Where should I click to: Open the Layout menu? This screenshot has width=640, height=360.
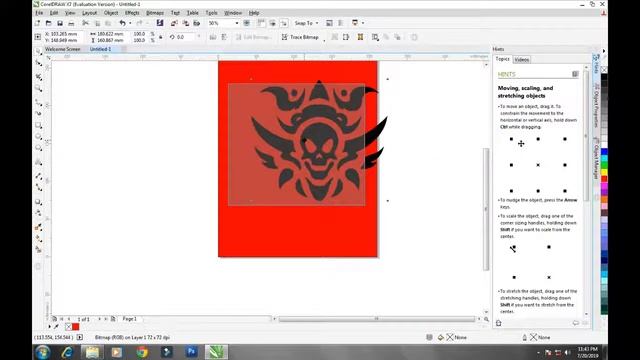tap(89, 13)
